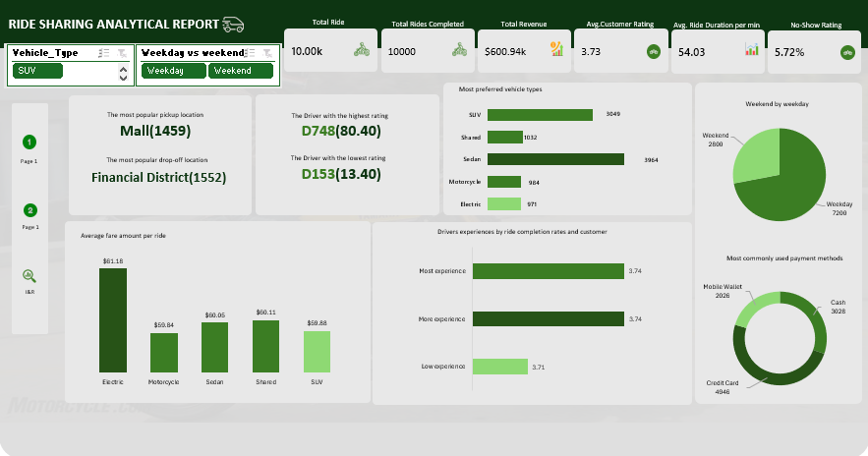The height and width of the screenshot is (456, 868).
Task: Clear the Vehicle_Type slicer filter
Action: tap(122, 53)
